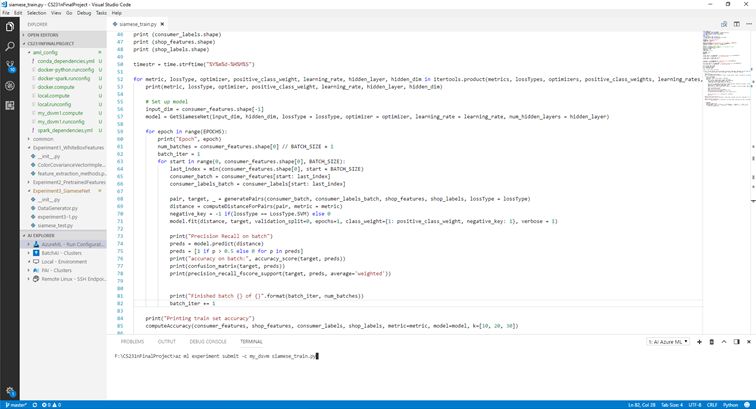The width and height of the screenshot is (756, 409).
Task: Open the Debug view in activity bar
Action: pyautogui.click(x=10, y=86)
